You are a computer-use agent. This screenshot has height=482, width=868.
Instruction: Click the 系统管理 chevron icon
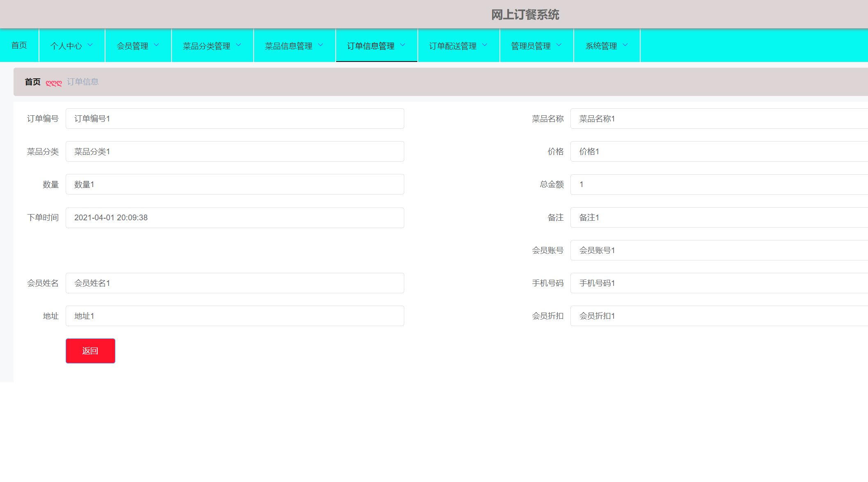pyautogui.click(x=625, y=45)
